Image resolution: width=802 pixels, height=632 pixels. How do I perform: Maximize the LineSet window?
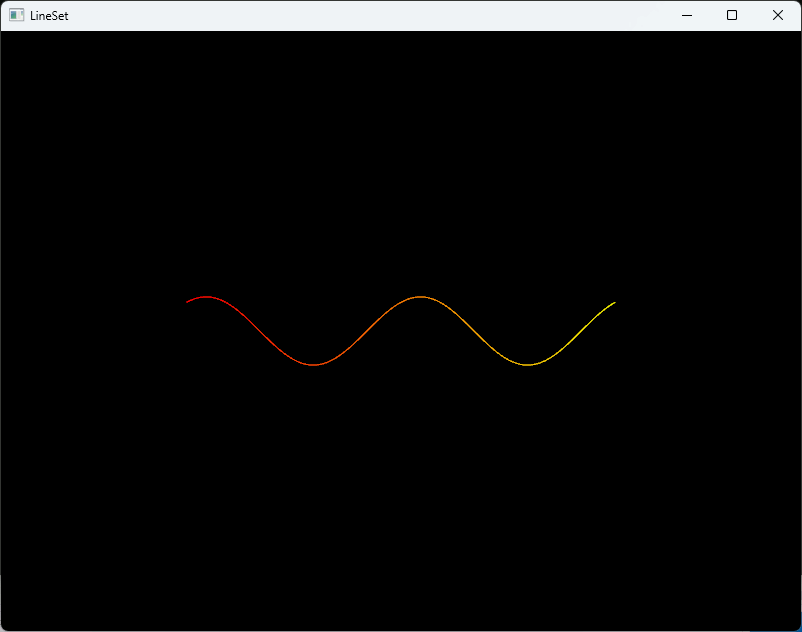pos(732,15)
